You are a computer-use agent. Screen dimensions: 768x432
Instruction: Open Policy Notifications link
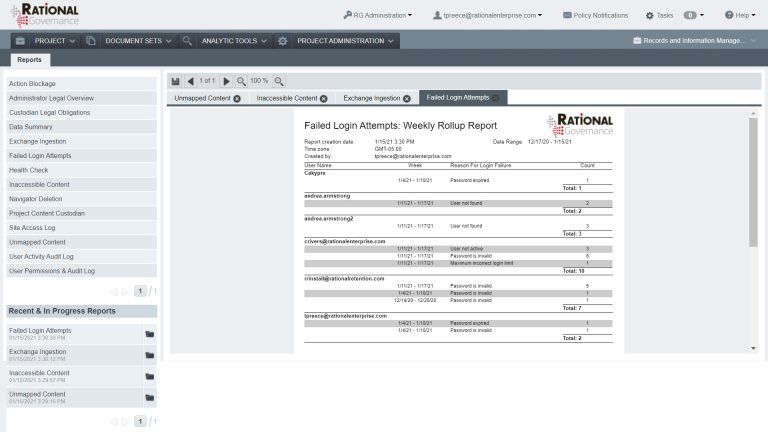(595, 15)
